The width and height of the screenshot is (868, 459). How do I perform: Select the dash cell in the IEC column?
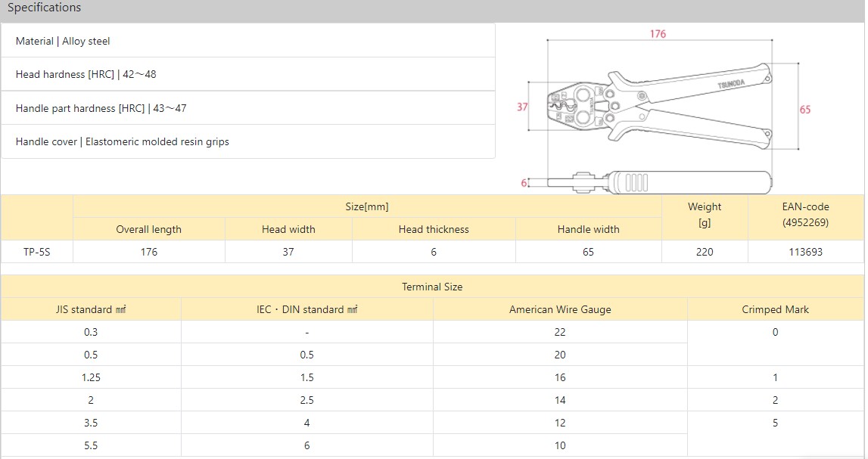click(307, 332)
